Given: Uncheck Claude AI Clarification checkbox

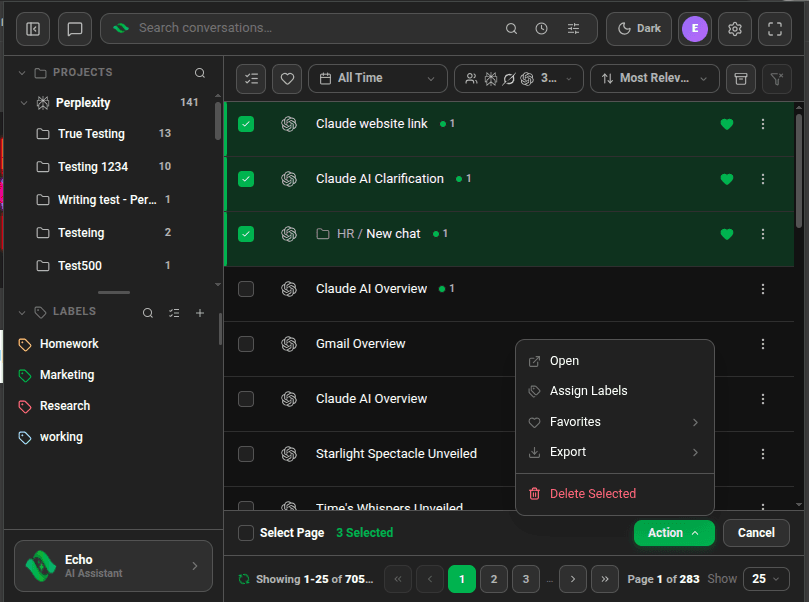Looking at the screenshot, I should (x=246, y=179).
